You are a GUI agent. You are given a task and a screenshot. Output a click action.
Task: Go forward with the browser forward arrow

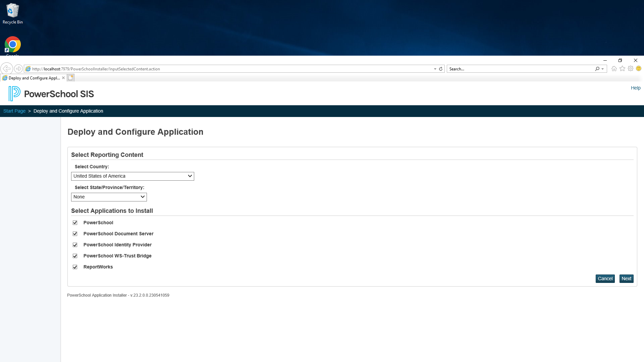(x=18, y=69)
